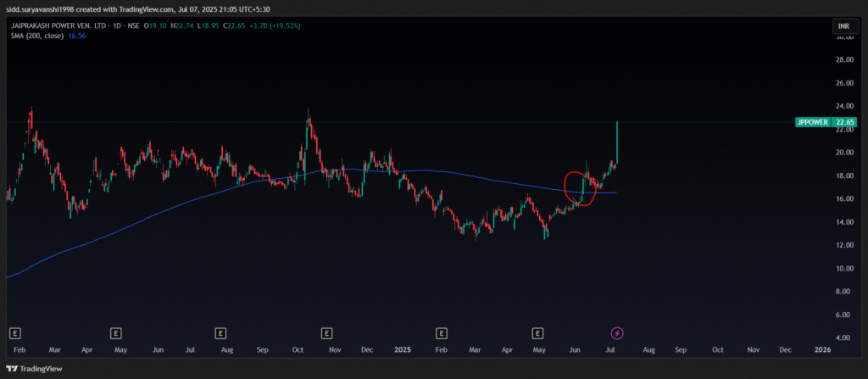Open earnings marker above the leftmost Feb label
This screenshot has width=868, height=379.
(x=16, y=333)
